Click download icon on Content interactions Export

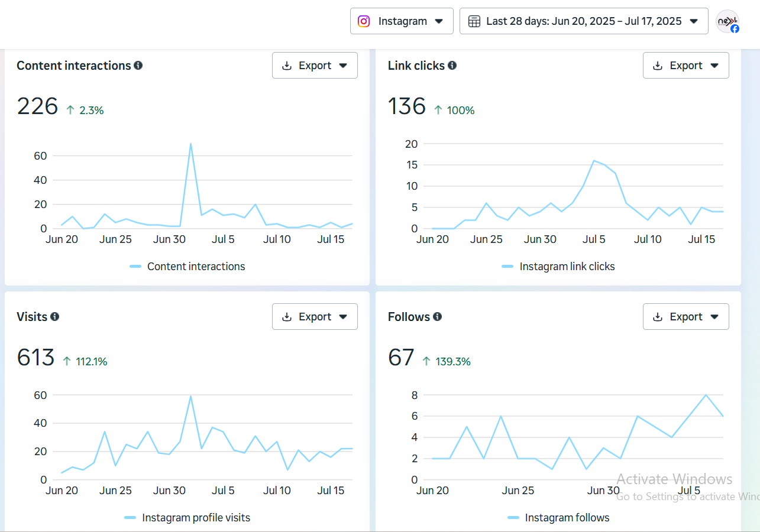[287, 66]
